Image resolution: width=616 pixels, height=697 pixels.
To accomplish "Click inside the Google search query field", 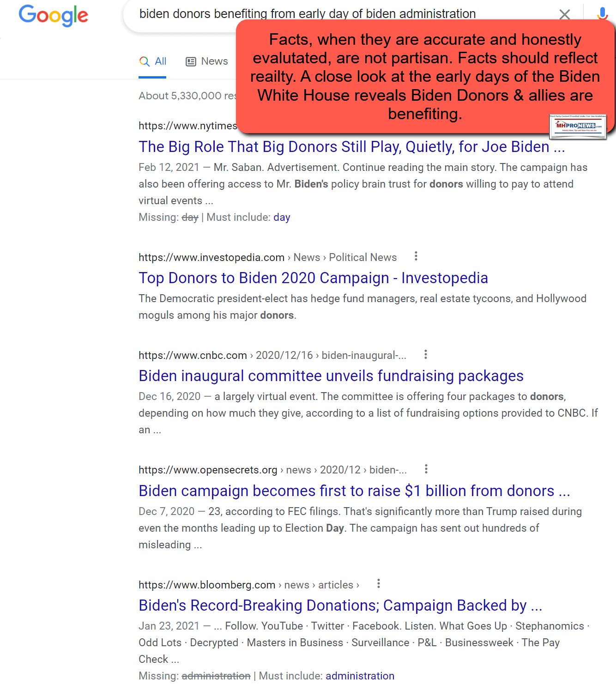I will pos(185,14).
